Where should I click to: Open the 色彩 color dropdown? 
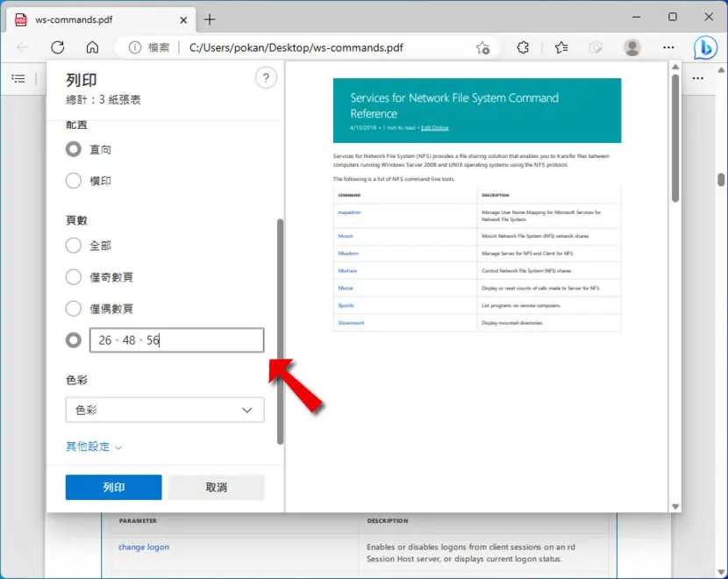coord(165,410)
